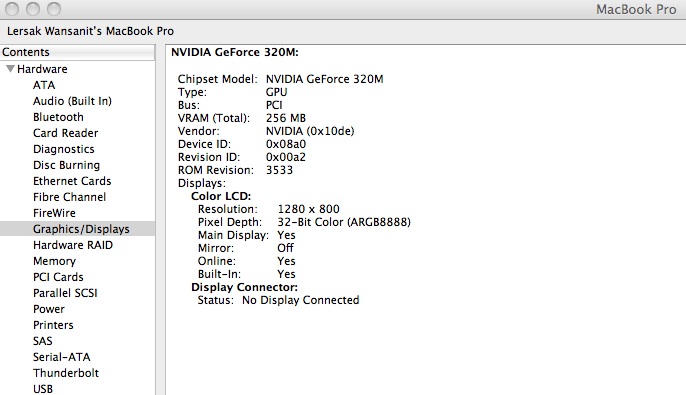The image size is (686, 395).
Task: Select Diagnostics in the Contents list
Action: point(63,149)
